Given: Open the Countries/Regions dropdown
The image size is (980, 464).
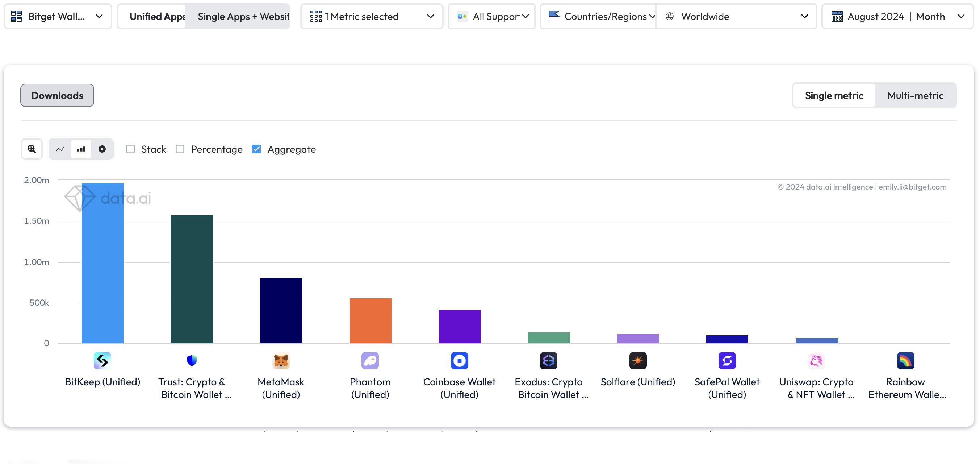Looking at the screenshot, I should click(x=598, y=16).
